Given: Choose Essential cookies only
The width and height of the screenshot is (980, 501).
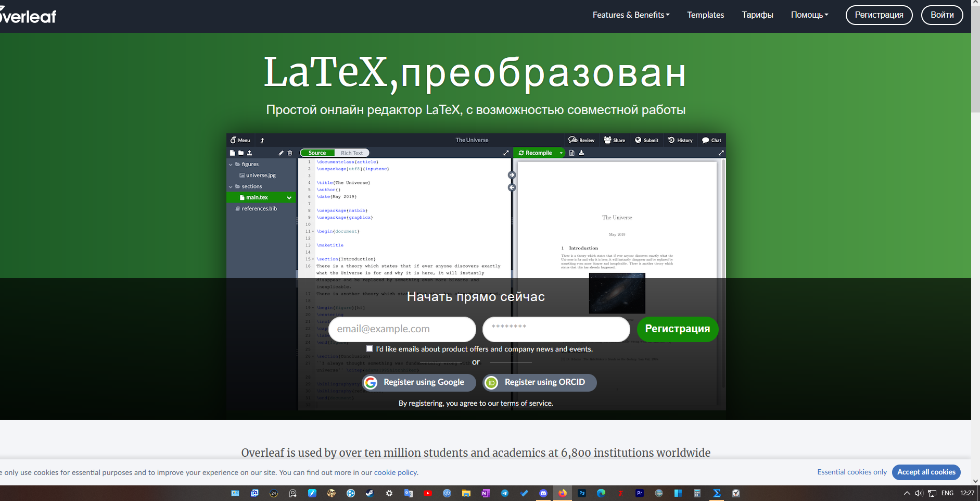Looking at the screenshot, I should click(852, 472).
